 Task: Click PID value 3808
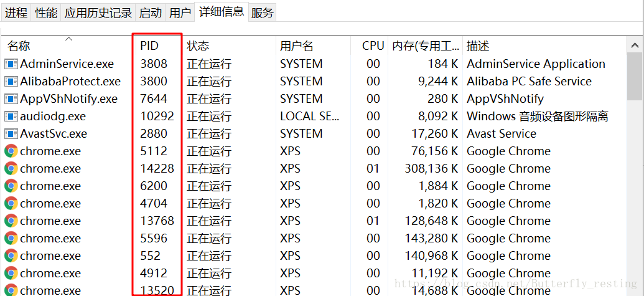pyautogui.click(x=154, y=64)
